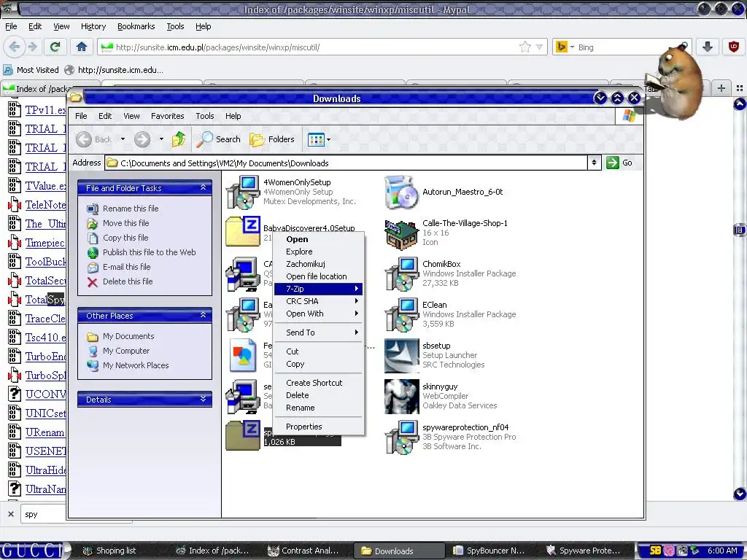Click Rename this file task link
747x560 pixels.
(131, 209)
